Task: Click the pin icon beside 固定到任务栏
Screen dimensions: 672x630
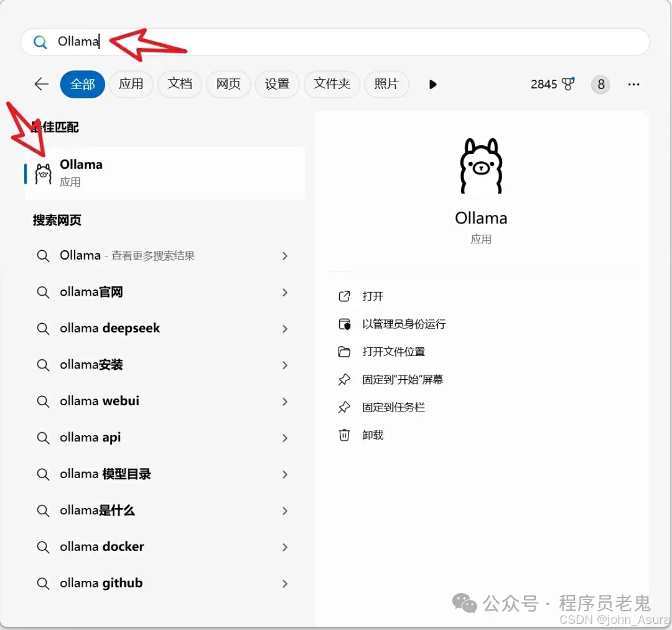Action: click(344, 407)
